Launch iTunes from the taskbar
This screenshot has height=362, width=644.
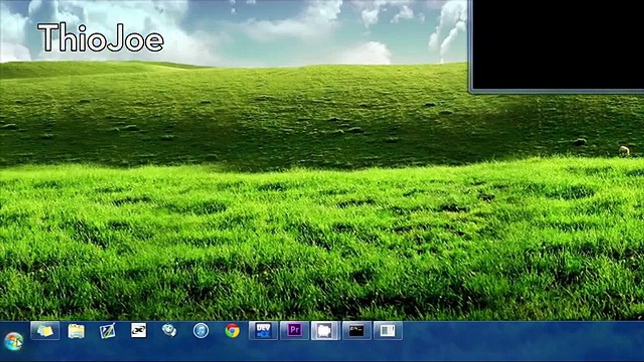coord(201,330)
